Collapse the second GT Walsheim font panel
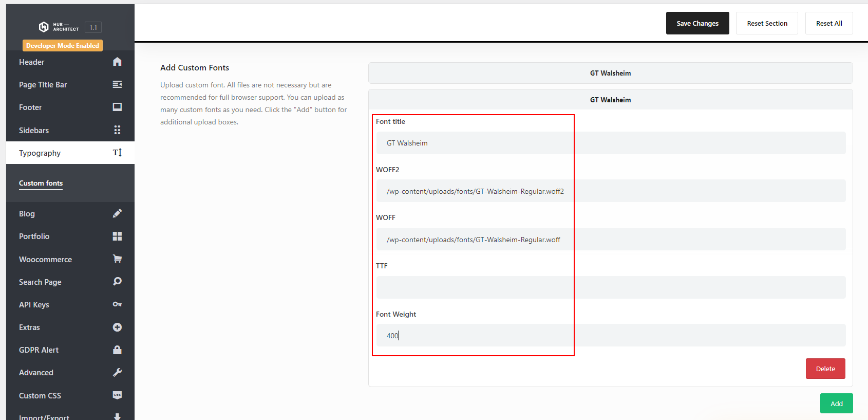868x420 pixels. click(x=610, y=100)
